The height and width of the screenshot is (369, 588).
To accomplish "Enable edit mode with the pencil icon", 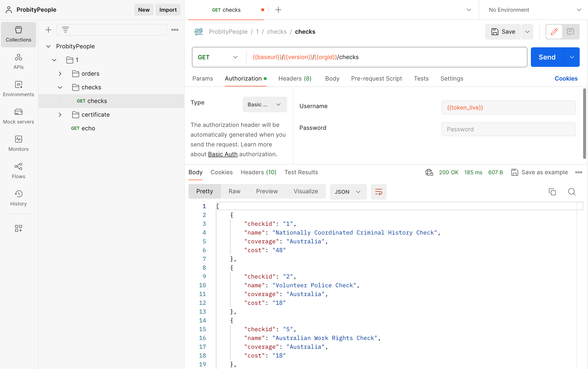I will (x=554, y=31).
